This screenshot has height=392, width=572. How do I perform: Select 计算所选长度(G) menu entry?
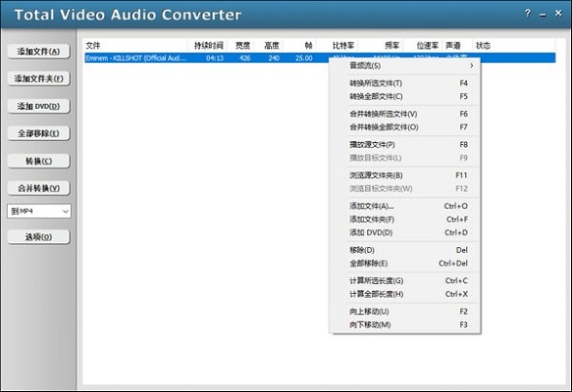[405, 280]
